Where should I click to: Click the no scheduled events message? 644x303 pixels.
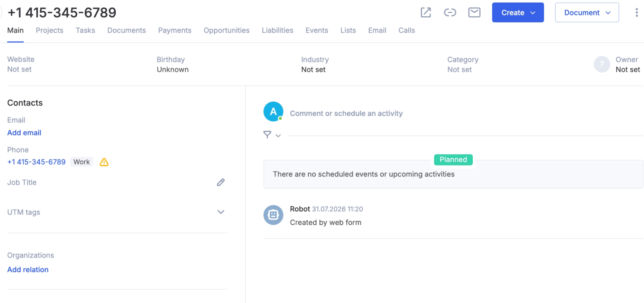click(364, 174)
